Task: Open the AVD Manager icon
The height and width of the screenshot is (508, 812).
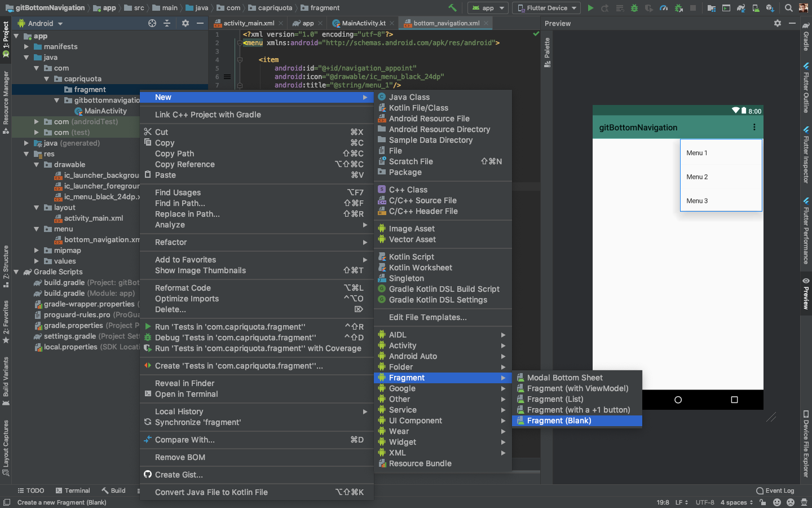Action: click(756, 8)
